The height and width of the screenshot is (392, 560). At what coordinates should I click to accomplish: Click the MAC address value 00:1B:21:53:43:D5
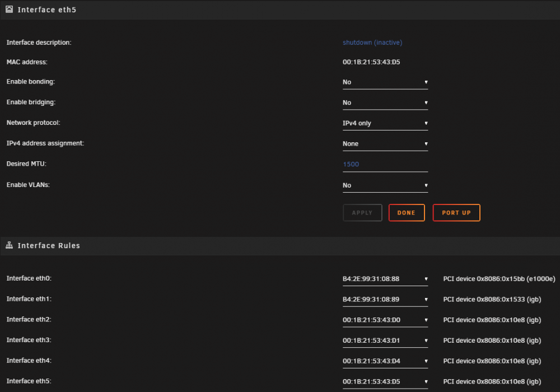(x=371, y=62)
